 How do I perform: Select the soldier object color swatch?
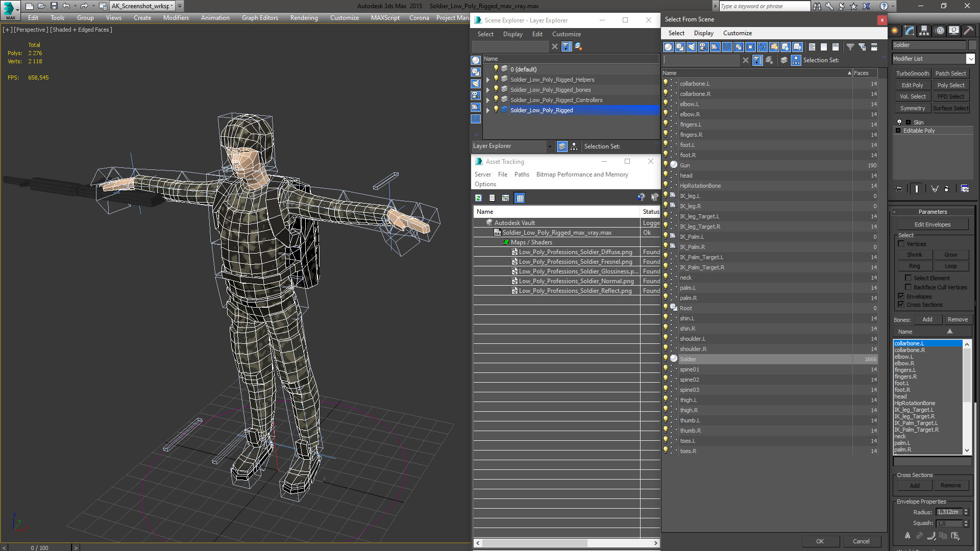[x=972, y=45]
